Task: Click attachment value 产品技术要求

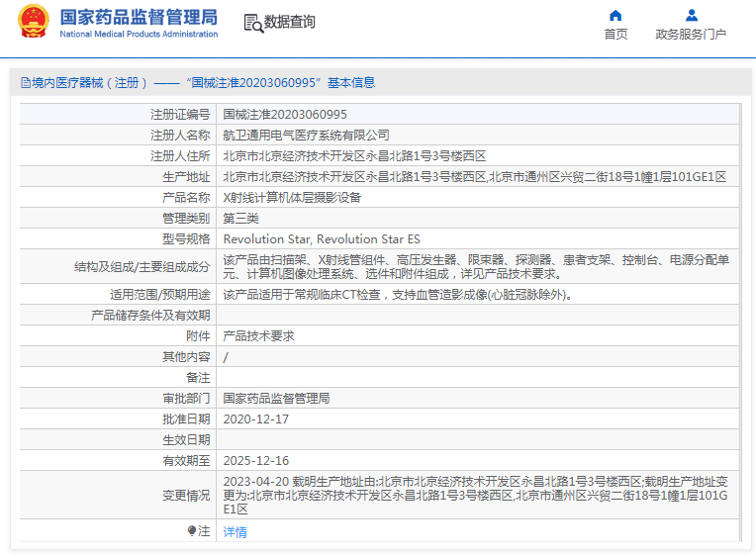Action: pos(259,335)
